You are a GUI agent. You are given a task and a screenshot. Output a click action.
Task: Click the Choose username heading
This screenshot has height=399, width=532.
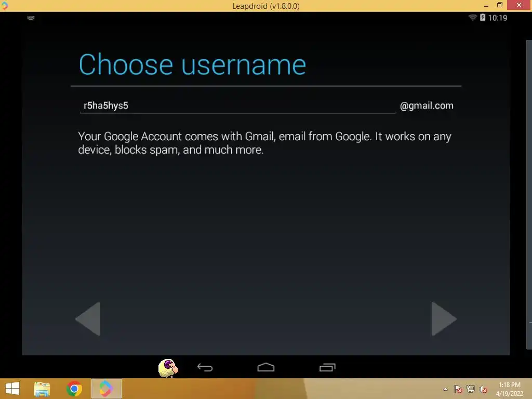click(x=192, y=64)
